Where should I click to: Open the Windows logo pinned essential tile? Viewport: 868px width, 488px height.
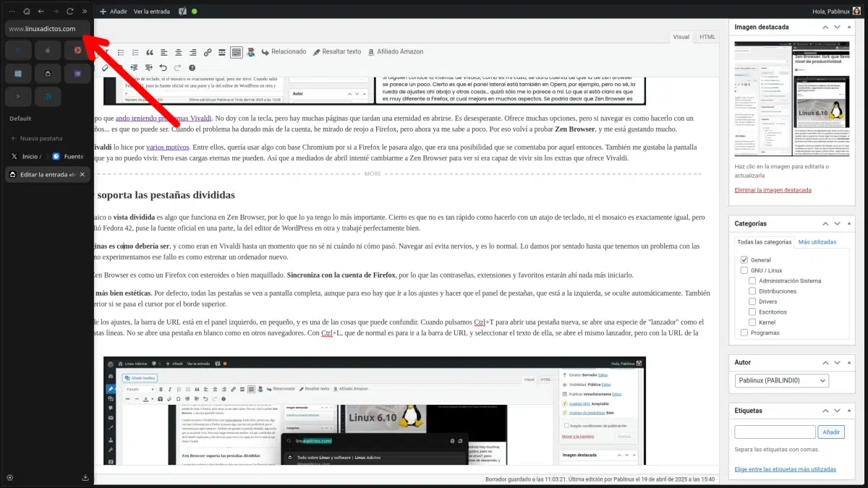pos(18,73)
